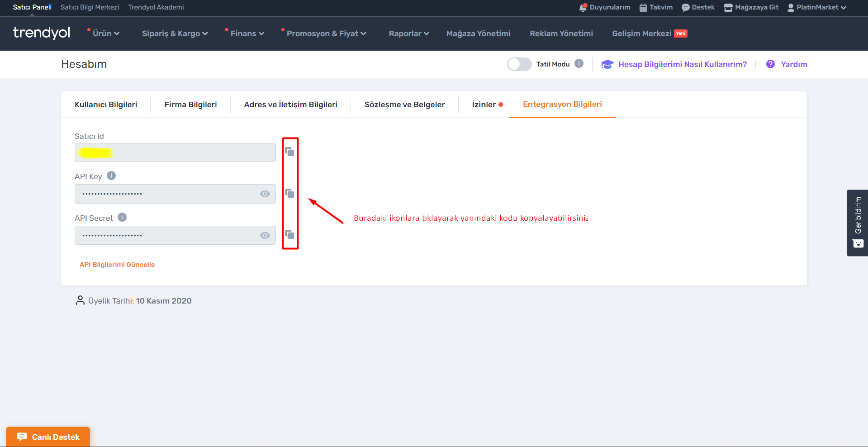Open Geribildirim feedback side tab
868x447 pixels.
point(857,223)
